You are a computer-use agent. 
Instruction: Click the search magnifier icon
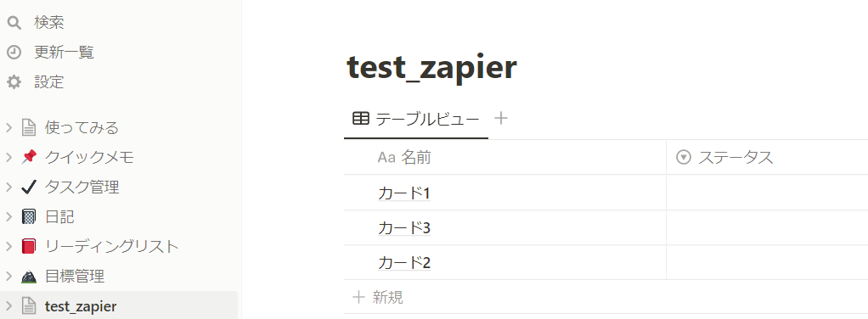14,23
